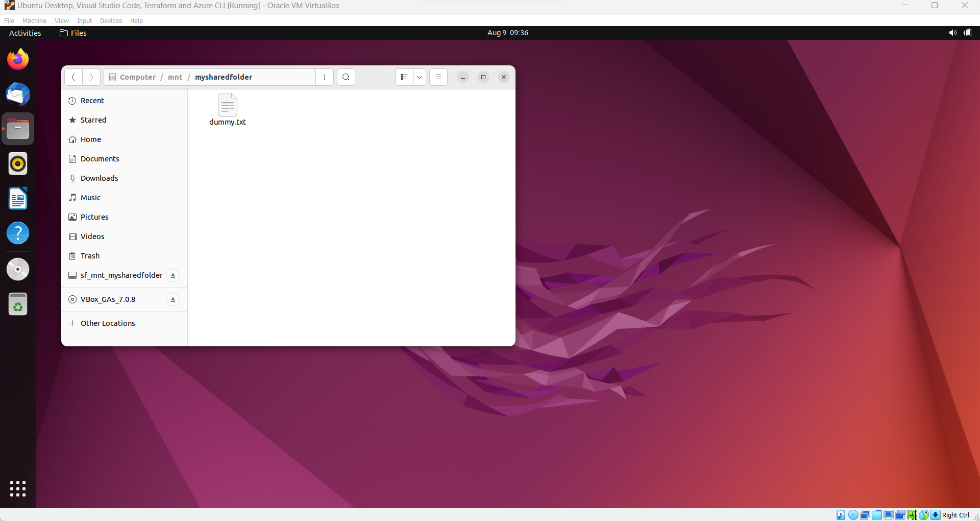Open the view options dropdown chevron
This screenshot has height=521, width=980.
point(420,77)
